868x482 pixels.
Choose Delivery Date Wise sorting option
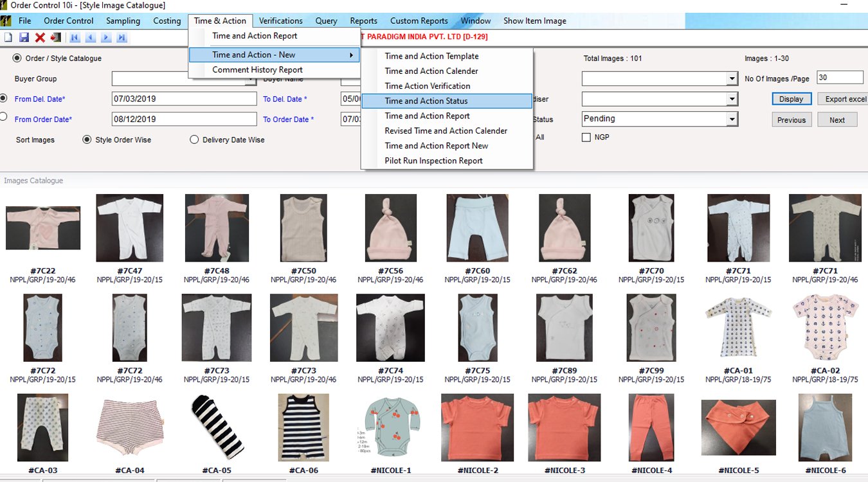click(194, 139)
